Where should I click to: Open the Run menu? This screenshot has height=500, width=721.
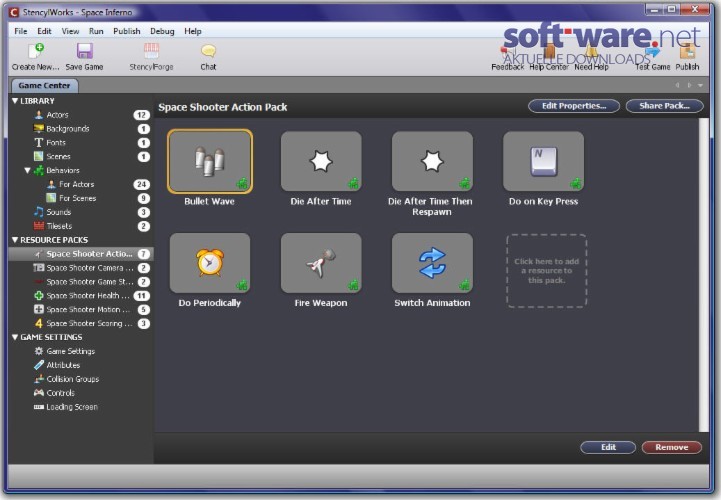(x=96, y=31)
